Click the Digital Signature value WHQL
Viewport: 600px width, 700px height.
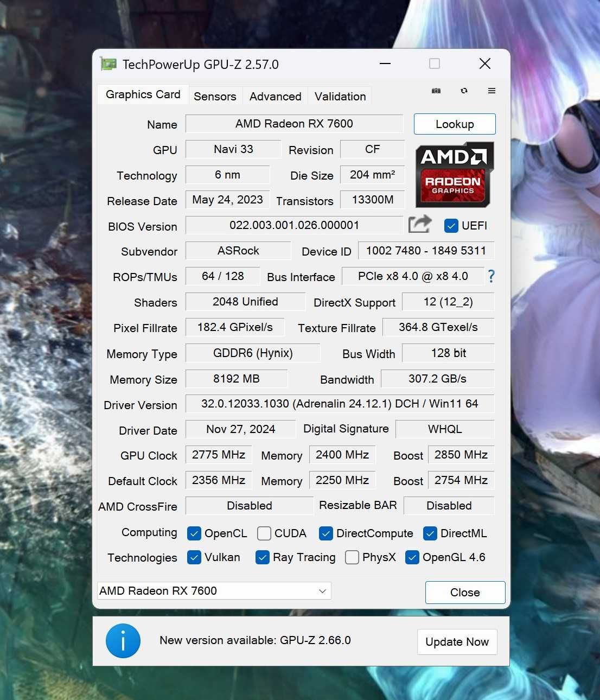445,429
